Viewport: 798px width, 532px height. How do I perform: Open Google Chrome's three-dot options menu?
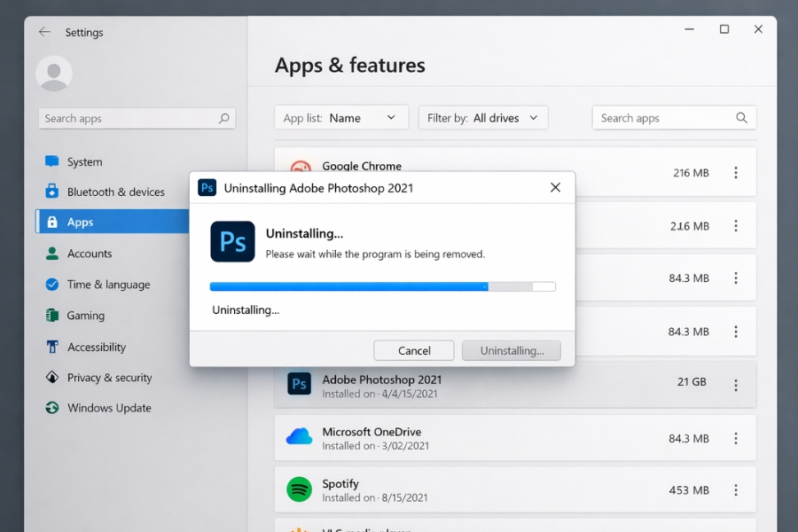(x=735, y=173)
